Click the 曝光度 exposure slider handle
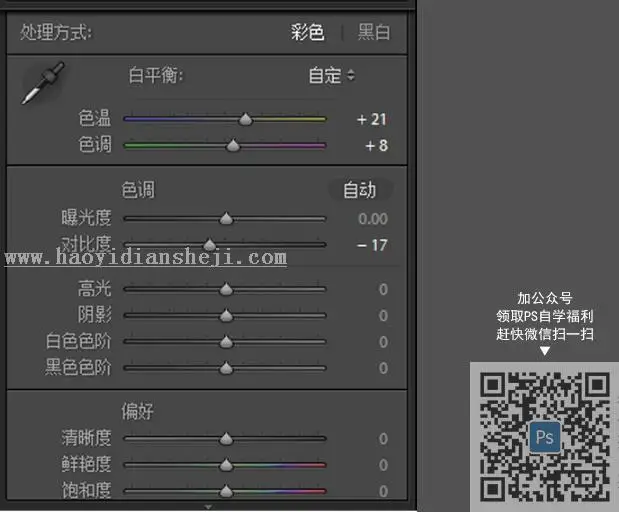 point(226,218)
